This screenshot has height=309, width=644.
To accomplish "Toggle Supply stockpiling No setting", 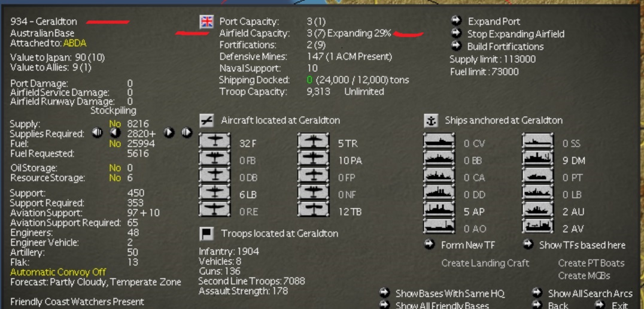I will pos(115,124).
